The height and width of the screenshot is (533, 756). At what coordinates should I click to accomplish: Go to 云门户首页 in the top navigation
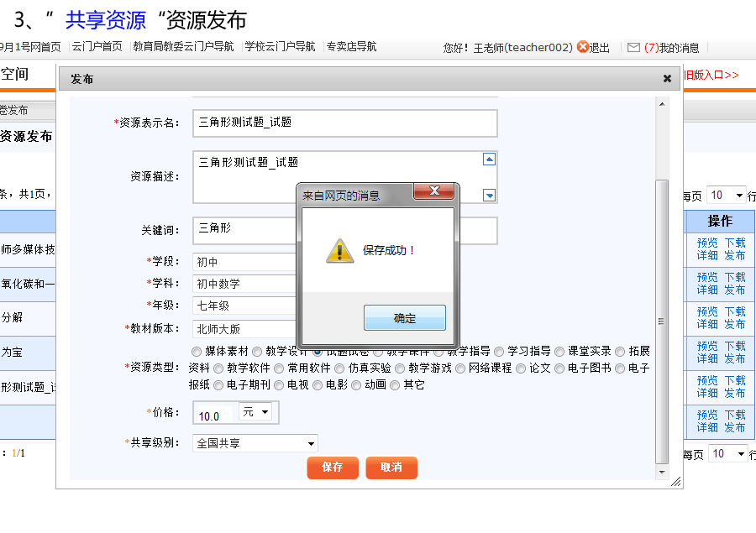tap(97, 47)
